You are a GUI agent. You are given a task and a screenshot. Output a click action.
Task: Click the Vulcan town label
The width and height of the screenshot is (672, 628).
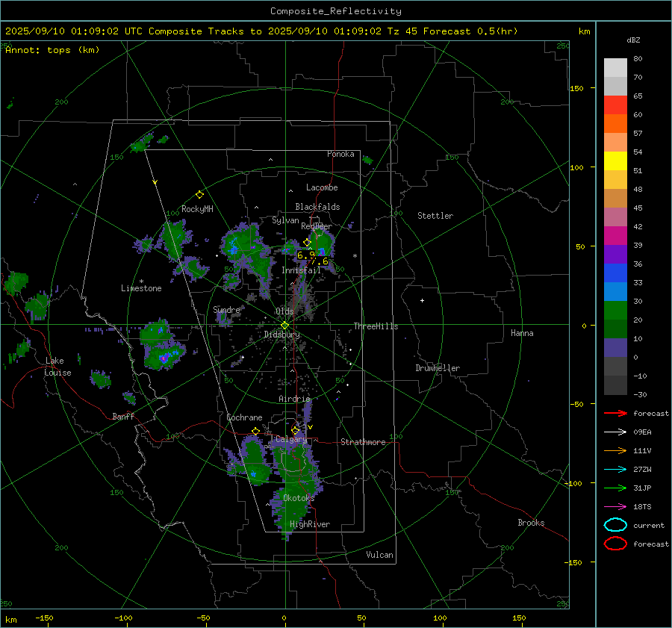coord(379,555)
